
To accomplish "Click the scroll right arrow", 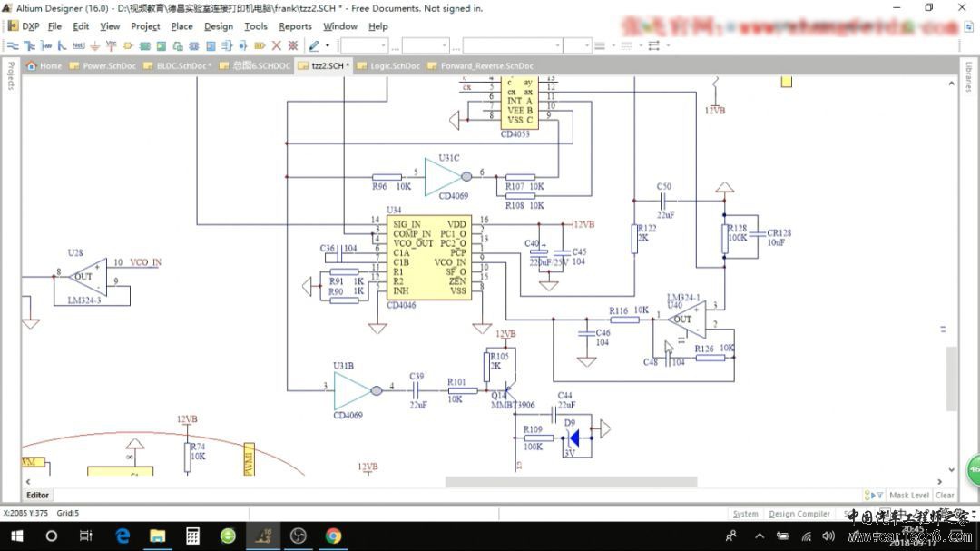I will [x=939, y=482].
